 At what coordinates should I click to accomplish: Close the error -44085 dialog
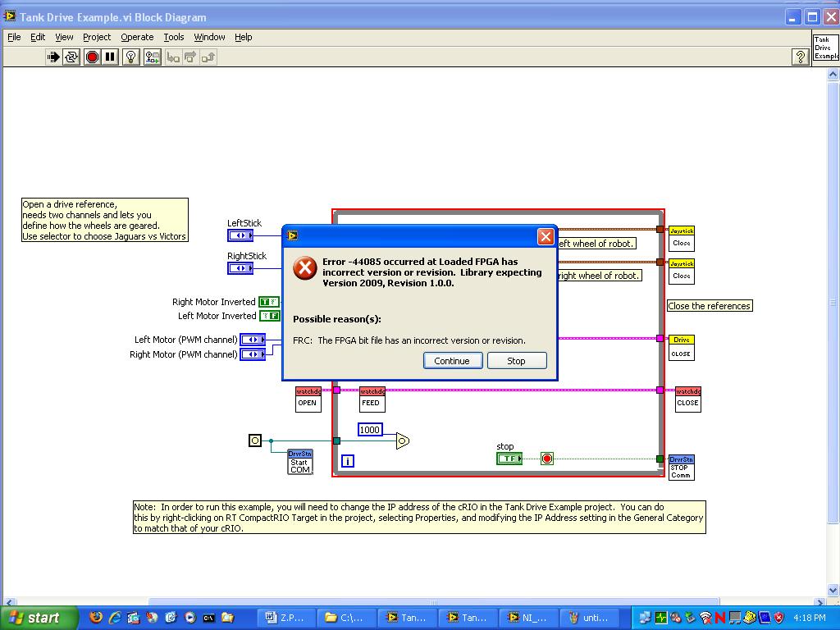coord(546,236)
